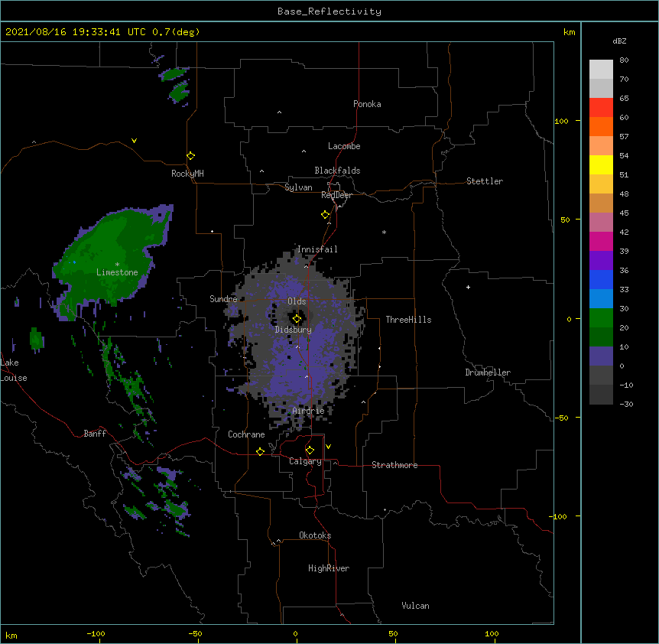Click the -100 tick on the vertical km axis
This screenshot has width=659, height=644.
click(x=559, y=516)
